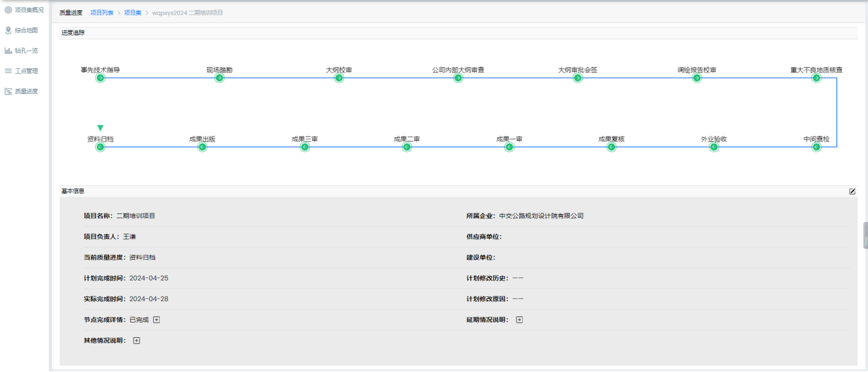Click the 事先技术指导 stage label
868x372 pixels.
[100, 70]
